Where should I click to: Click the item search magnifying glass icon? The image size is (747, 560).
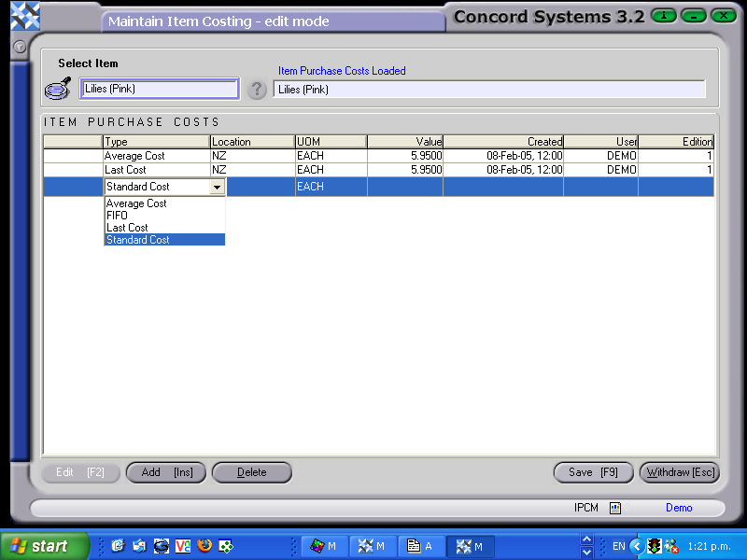(x=56, y=87)
